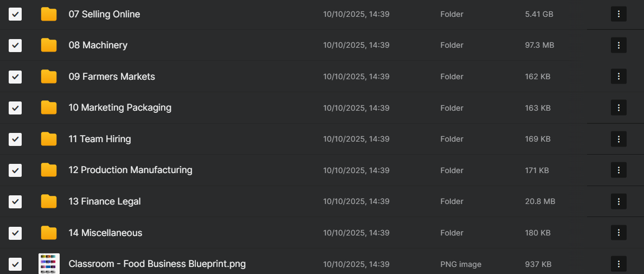644x274 pixels.
Task: Click the Food Business Blueprint image thumbnail
Action: point(49,264)
